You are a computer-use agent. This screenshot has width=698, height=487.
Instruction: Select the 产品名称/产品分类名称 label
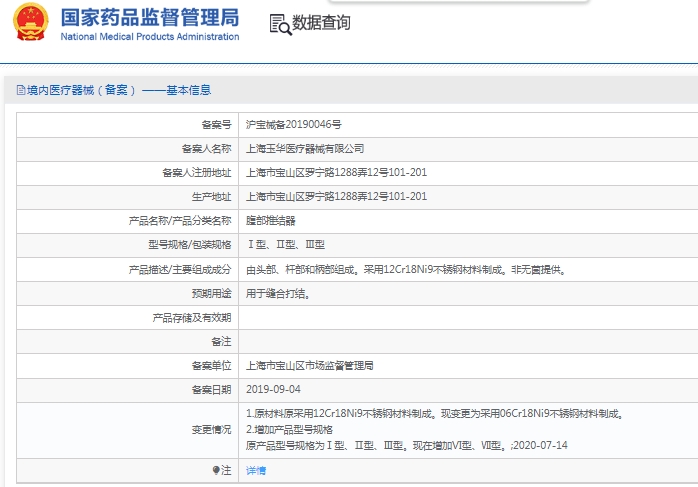180,221
